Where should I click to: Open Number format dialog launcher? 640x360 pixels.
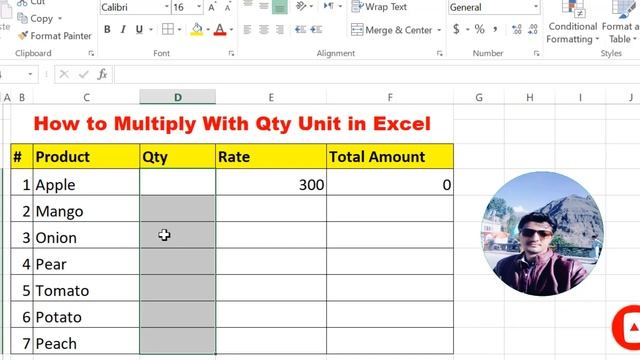(x=536, y=53)
